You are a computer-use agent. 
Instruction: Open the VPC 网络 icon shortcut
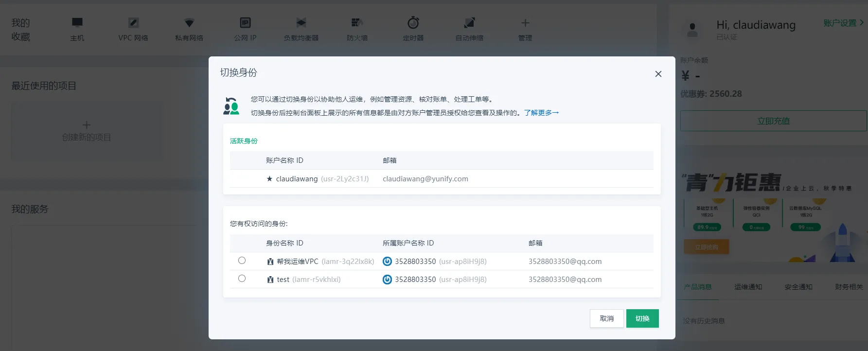[x=133, y=23]
